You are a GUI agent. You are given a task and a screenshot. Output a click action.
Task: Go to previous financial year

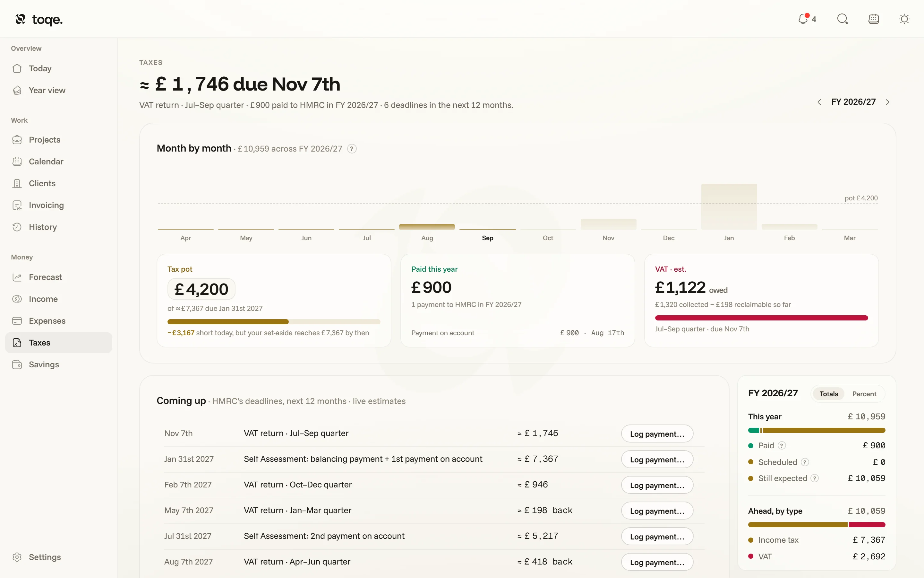point(819,102)
